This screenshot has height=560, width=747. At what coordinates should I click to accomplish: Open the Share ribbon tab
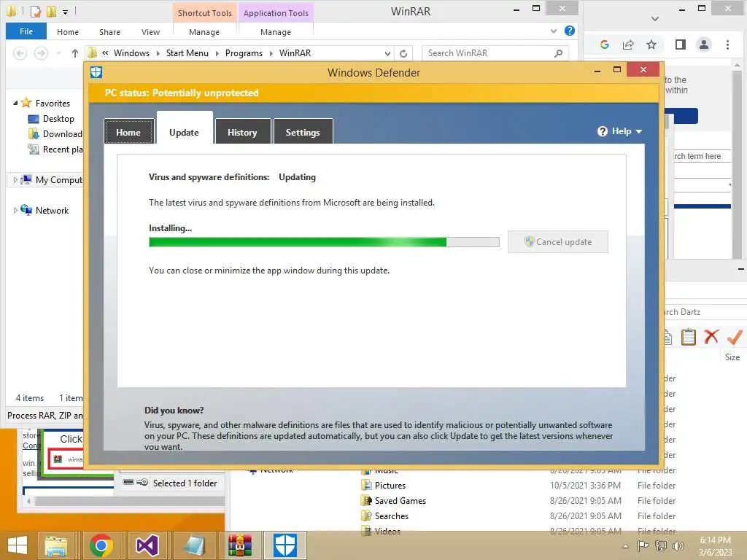[109, 32]
